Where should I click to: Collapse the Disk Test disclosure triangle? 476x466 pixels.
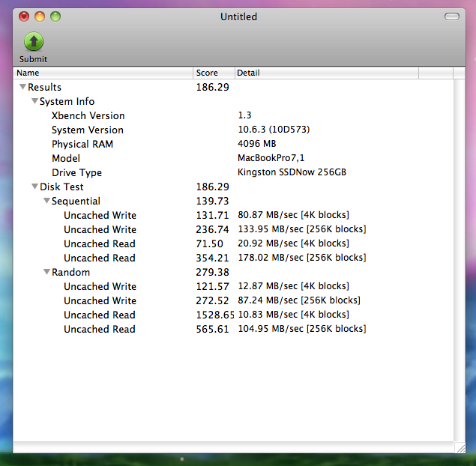35,187
